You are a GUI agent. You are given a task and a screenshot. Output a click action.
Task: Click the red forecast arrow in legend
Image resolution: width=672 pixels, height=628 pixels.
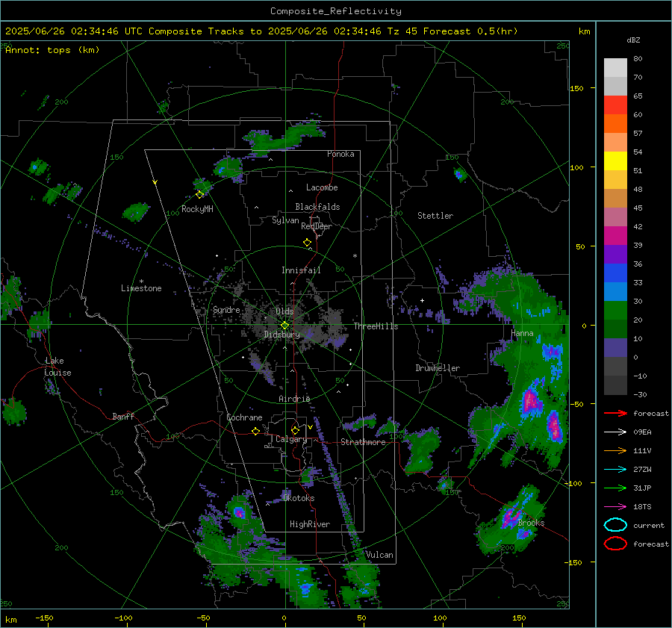click(x=615, y=413)
